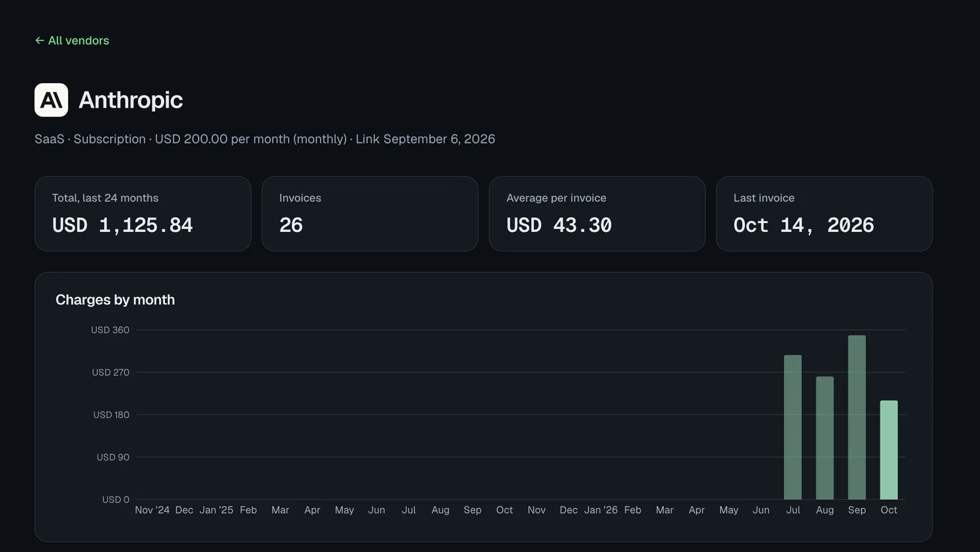Click the invoice count 26
Viewport: 980px width, 552px height.
(x=291, y=225)
